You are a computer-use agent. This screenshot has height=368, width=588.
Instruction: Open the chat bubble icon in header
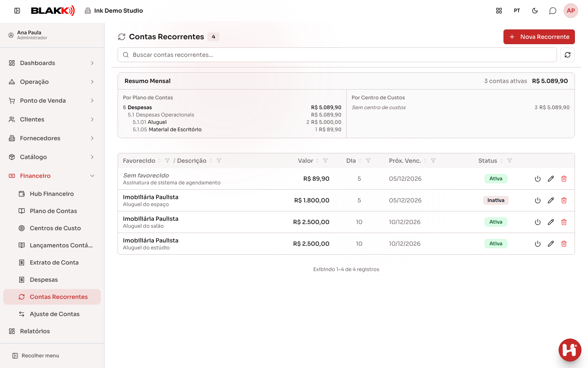552,11
